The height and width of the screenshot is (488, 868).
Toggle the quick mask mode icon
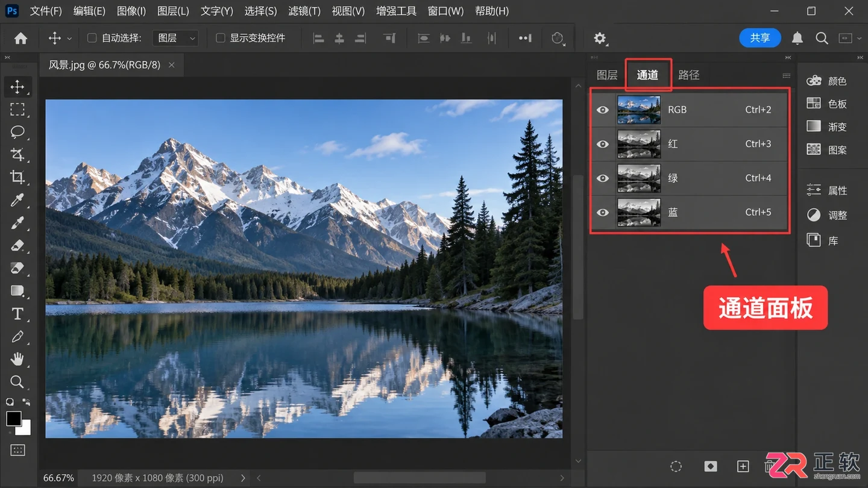pyautogui.click(x=17, y=449)
